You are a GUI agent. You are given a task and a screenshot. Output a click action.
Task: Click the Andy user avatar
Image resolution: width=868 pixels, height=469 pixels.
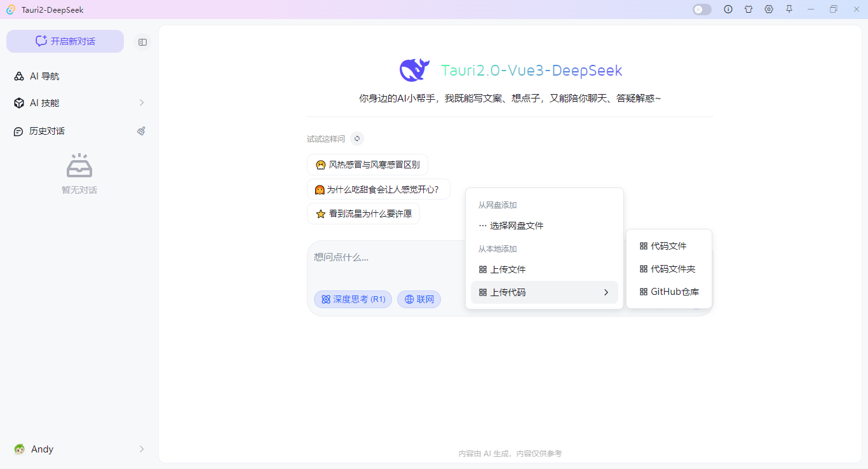(19, 449)
